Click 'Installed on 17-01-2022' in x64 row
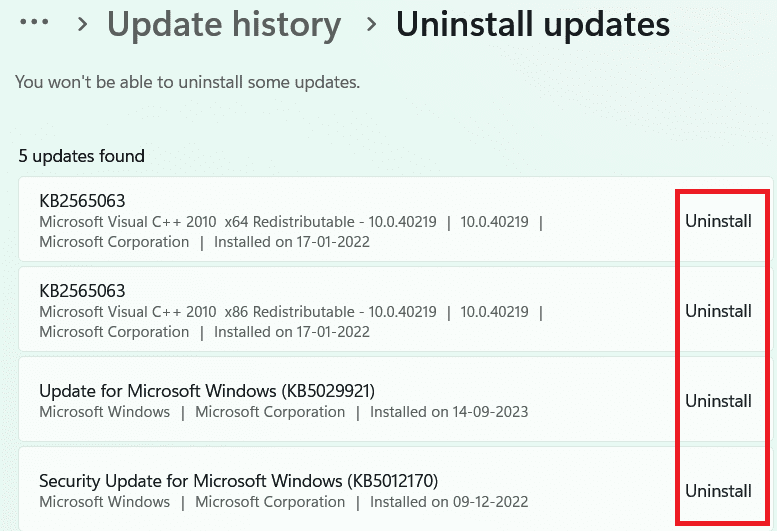 (292, 242)
